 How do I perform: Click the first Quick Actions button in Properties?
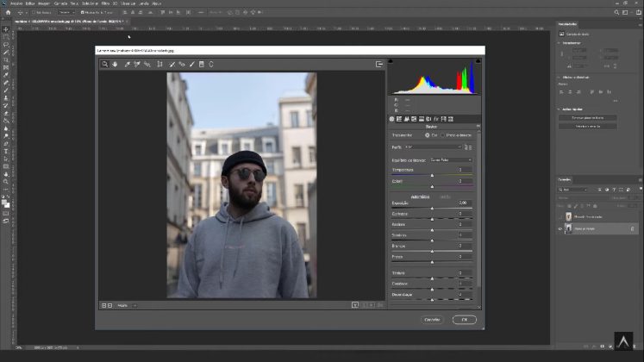588,118
